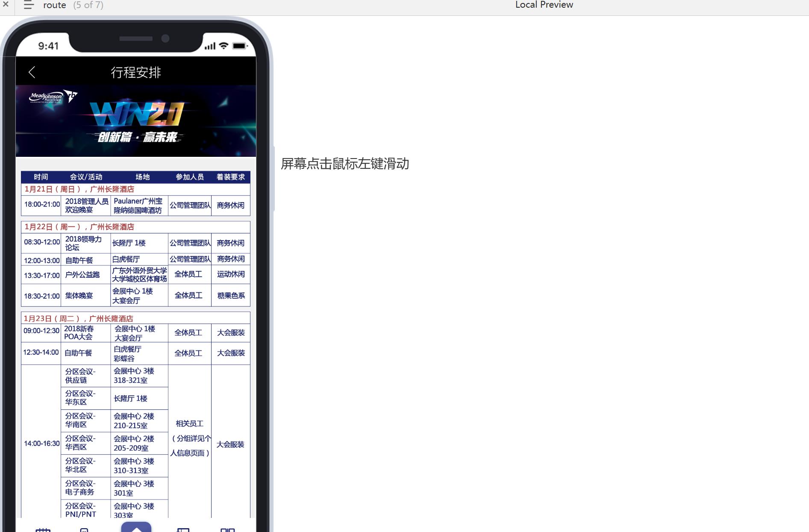This screenshot has height=532, width=809.
Task: Click the 白虎餐厅 venue cell at 12:00
Action: coord(139,259)
